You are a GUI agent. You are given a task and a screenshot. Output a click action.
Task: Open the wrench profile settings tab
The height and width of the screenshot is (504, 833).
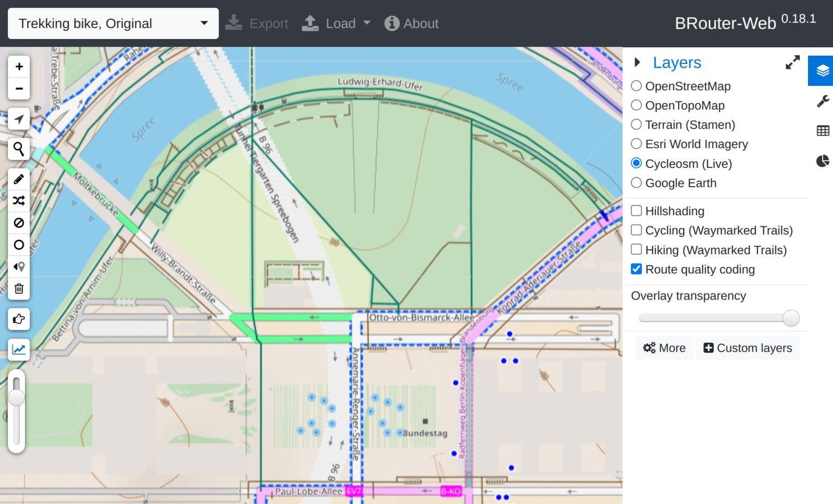[x=823, y=101]
